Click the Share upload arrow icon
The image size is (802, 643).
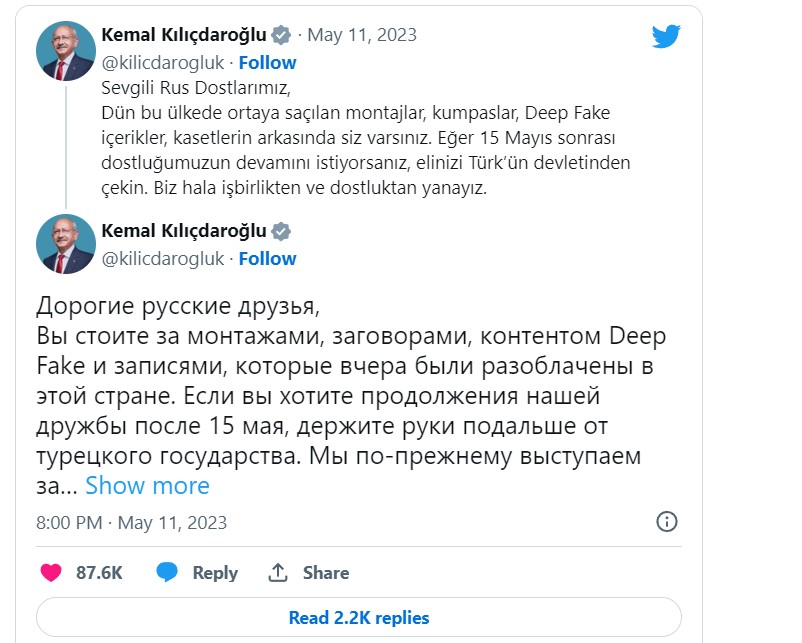(278, 573)
